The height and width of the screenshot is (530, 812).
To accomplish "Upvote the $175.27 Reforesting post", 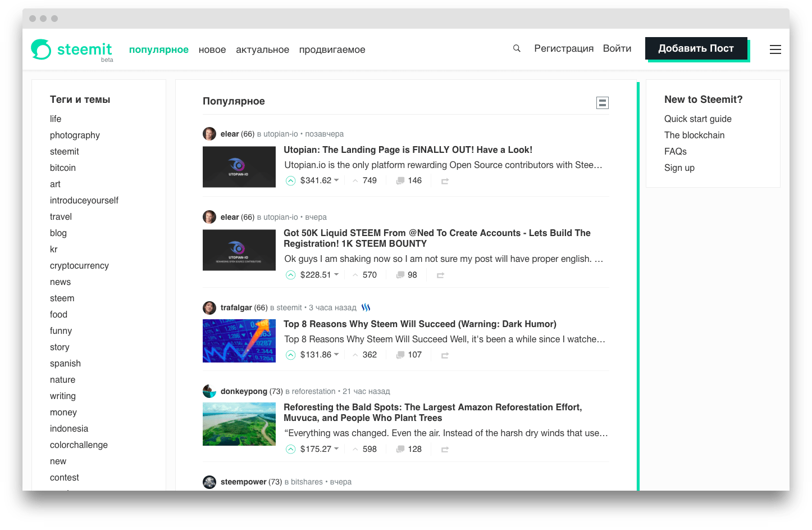I will [290, 449].
